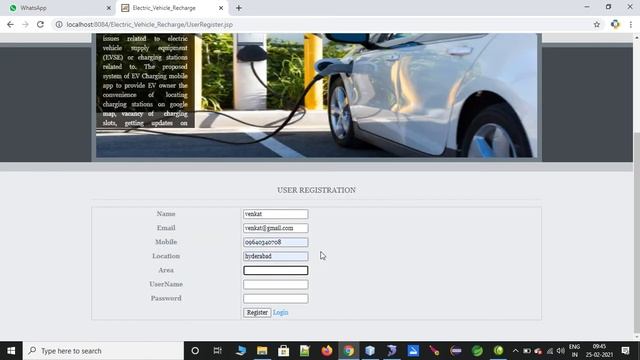Click the address bar URL
This screenshot has width=640, height=360.
tap(149, 24)
